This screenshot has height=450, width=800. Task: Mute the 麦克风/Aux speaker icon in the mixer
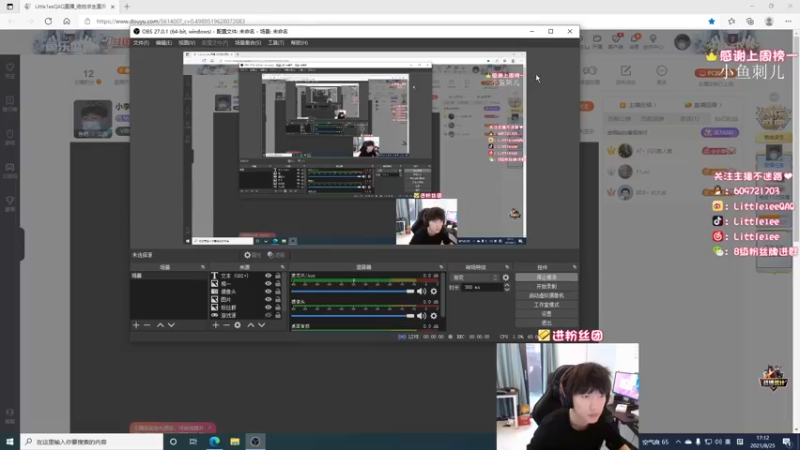[421, 291]
